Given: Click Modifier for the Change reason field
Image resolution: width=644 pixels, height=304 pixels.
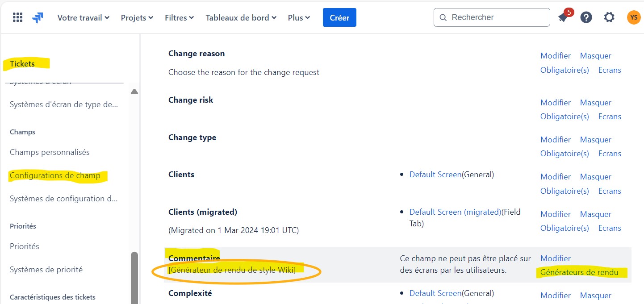Looking at the screenshot, I should (x=555, y=55).
